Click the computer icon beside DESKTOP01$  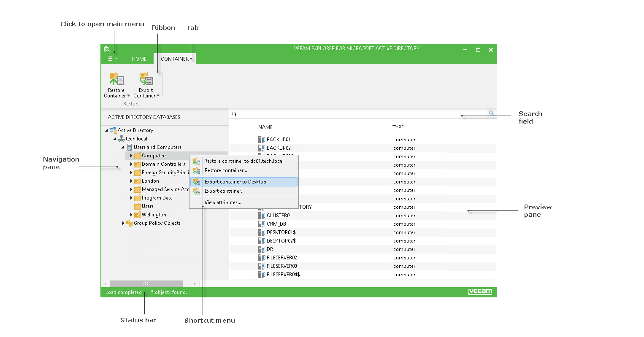coord(262,232)
